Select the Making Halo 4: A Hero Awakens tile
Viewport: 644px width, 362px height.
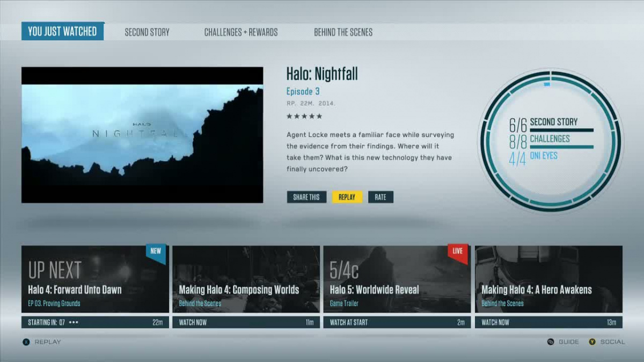(548, 279)
